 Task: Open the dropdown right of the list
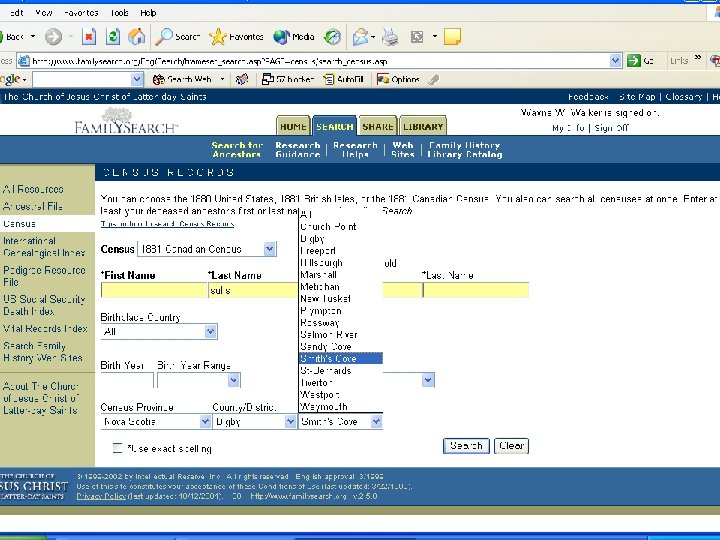pyautogui.click(x=428, y=380)
